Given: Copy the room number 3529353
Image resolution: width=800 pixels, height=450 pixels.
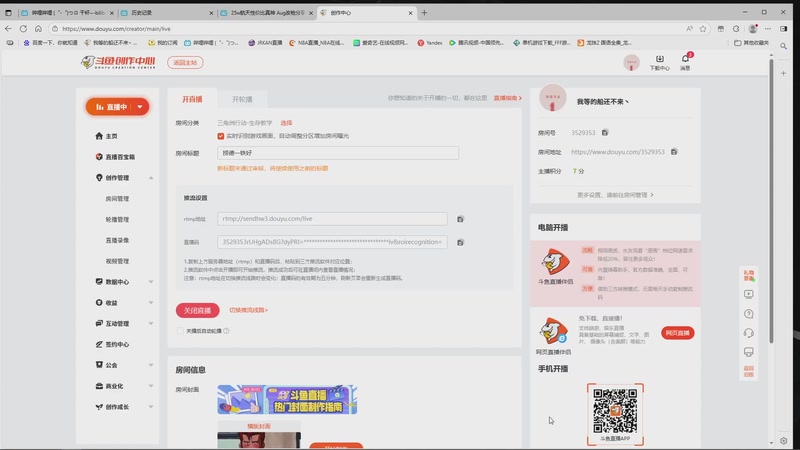Looking at the screenshot, I should [x=605, y=133].
